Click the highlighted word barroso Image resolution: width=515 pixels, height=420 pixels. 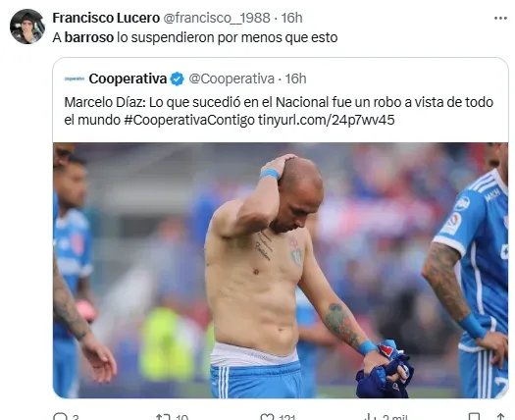89,37
